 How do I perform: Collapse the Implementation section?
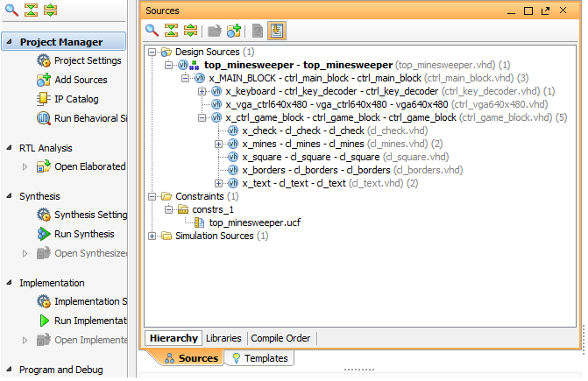10,283
